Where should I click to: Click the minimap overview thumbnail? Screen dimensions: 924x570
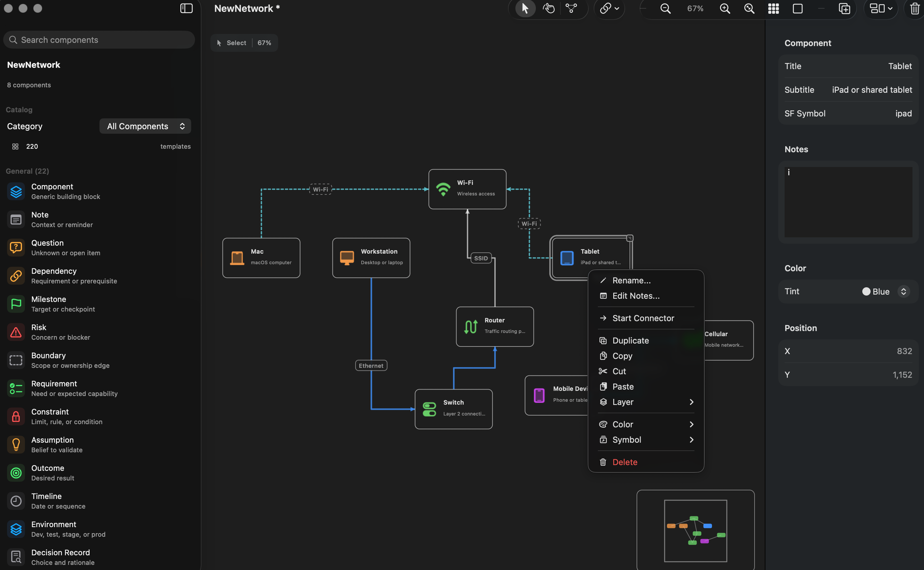696,531
